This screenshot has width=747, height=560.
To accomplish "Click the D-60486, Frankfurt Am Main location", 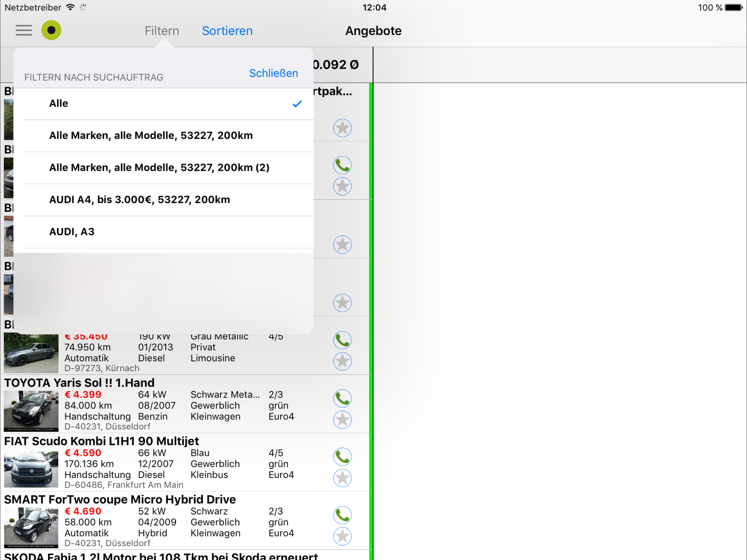I will (124, 485).
